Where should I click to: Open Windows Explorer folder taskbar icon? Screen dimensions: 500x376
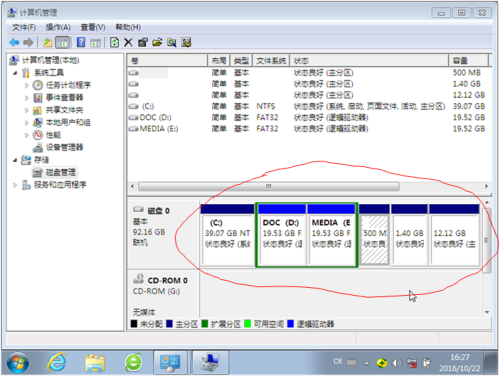95,363
